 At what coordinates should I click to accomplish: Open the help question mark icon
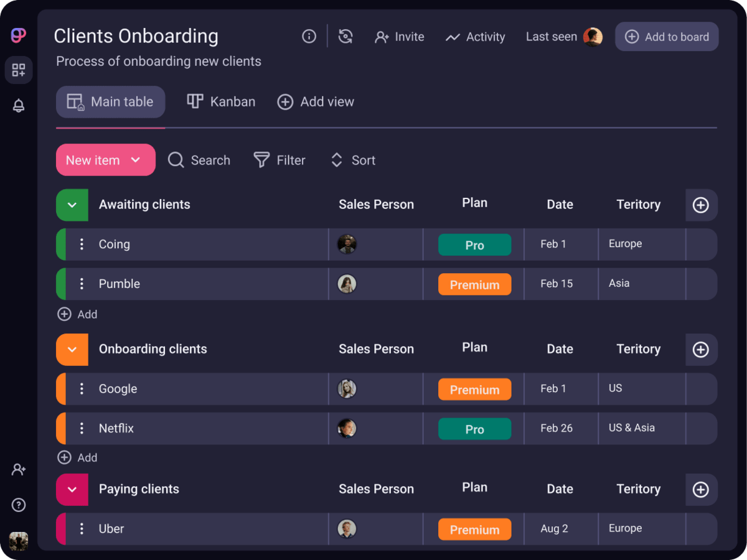(18, 505)
